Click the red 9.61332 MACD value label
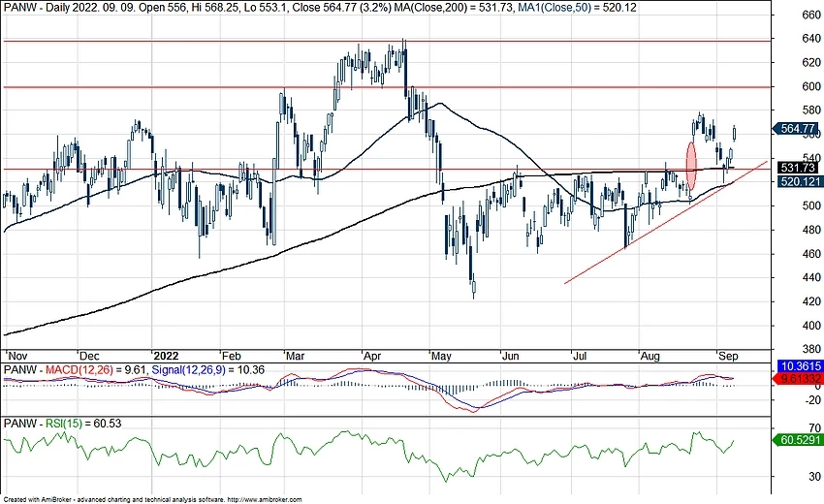Screen dimensions: 824x504 click(x=800, y=378)
